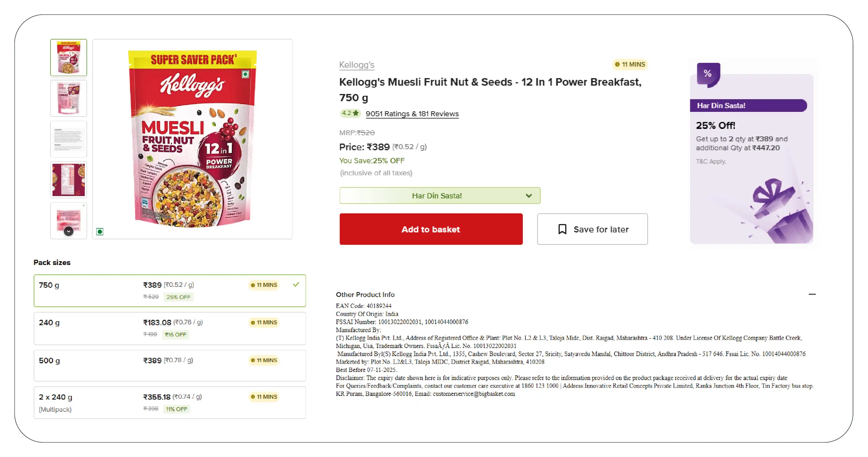Select the 240 g pack size

[x=170, y=328]
